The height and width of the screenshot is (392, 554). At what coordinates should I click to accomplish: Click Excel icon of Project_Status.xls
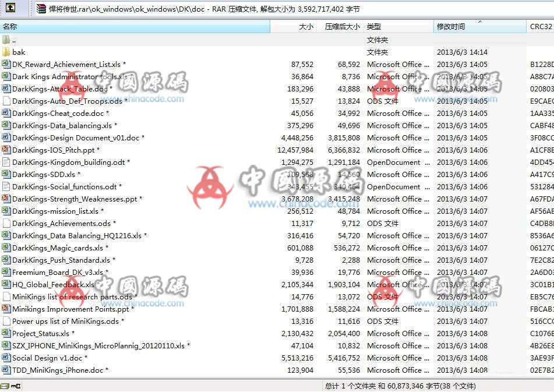[x=6, y=333]
